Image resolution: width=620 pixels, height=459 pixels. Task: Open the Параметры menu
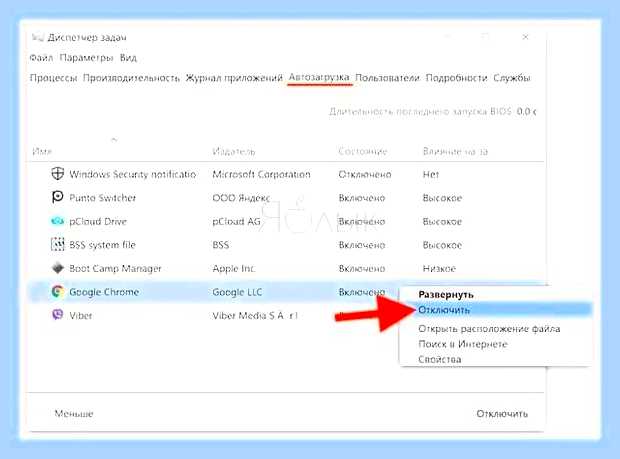point(86,58)
